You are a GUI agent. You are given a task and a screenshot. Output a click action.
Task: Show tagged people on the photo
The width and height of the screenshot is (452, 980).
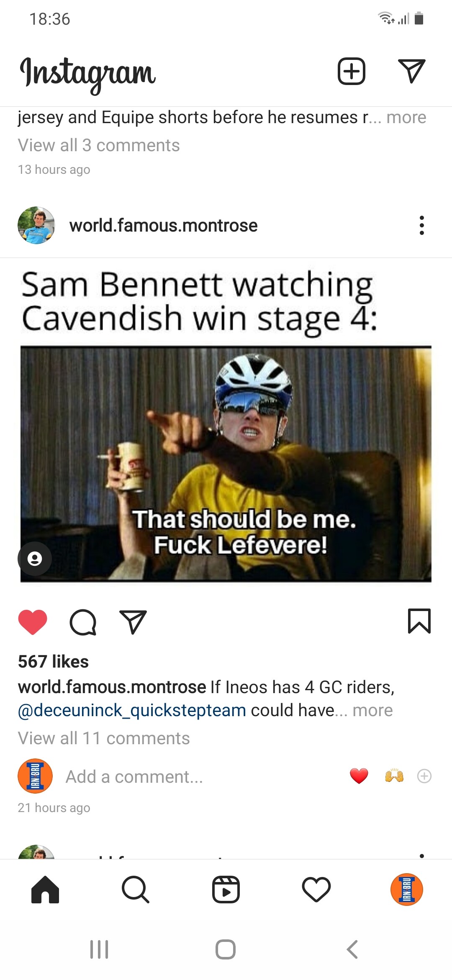tap(35, 558)
